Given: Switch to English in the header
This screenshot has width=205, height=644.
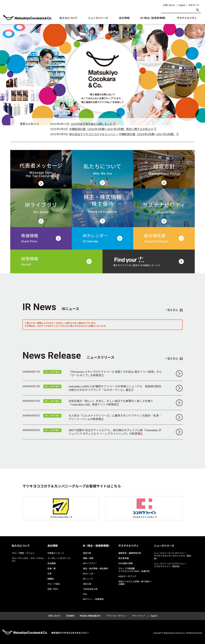Looking at the screenshot, I should [x=182, y=5].
